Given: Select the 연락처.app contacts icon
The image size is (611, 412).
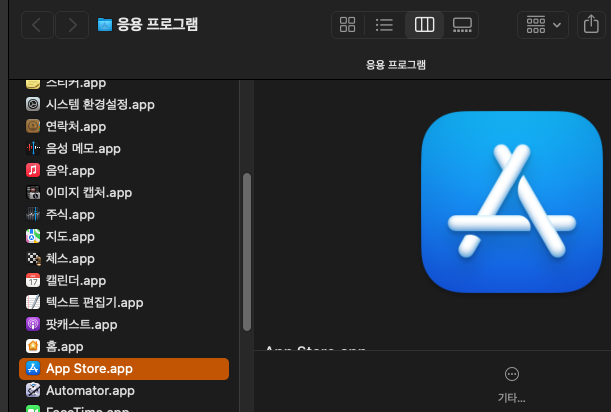Looking at the screenshot, I should coord(33,126).
